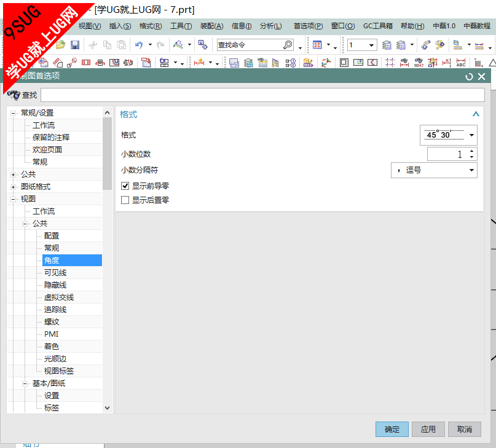Click the reset icon in dialog title bar
This screenshot has height=448, width=496.
click(469, 77)
